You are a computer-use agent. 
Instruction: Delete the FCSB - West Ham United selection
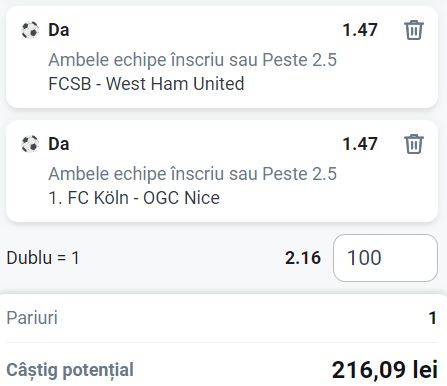(414, 30)
